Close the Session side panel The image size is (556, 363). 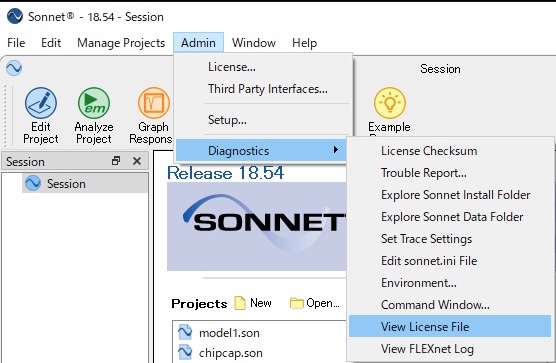[x=137, y=161]
